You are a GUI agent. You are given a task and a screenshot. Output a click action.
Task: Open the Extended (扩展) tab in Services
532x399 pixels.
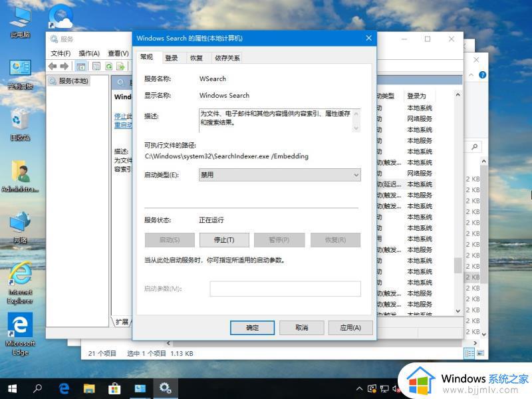(122, 322)
